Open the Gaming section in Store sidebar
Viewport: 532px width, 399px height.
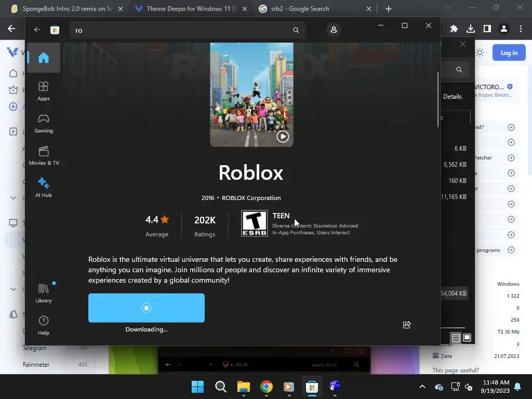pos(44,123)
